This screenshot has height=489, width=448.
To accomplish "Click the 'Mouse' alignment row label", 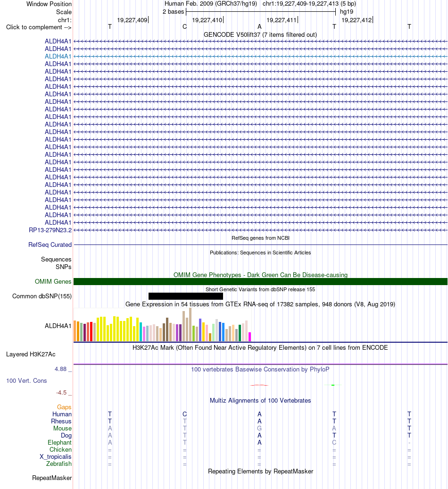I will point(62,429).
